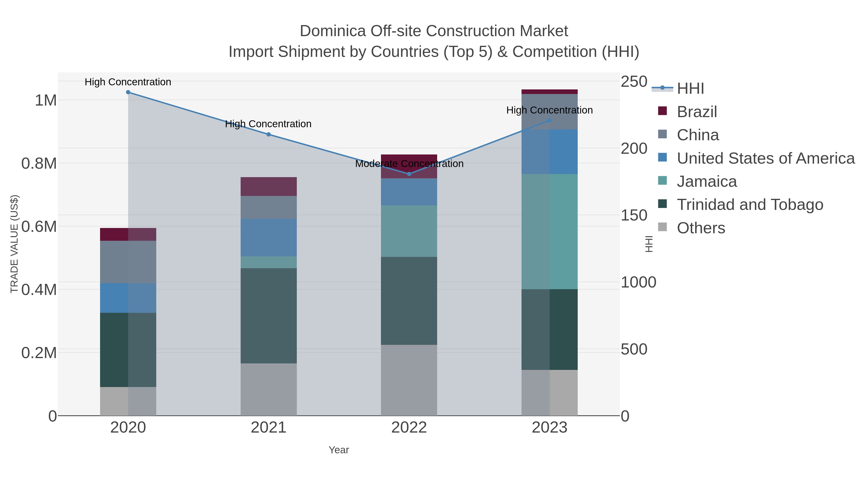Click the right-axis 500 tick label
The image size is (868, 488).
[x=634, y=349]
